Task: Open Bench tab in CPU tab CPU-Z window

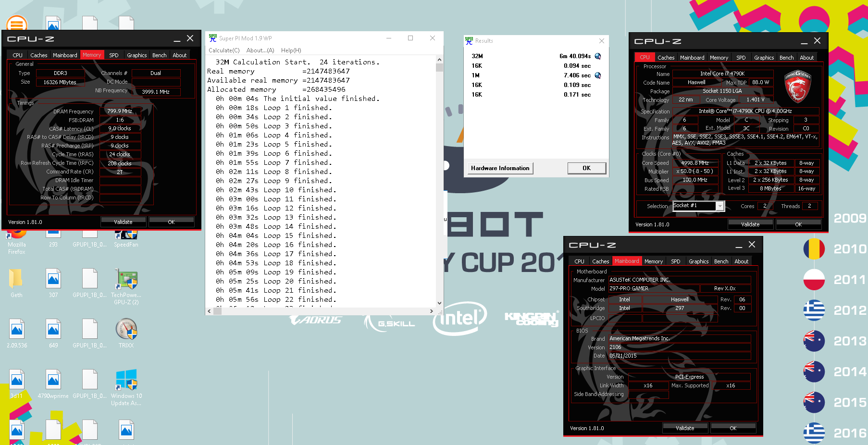Action: (x=786, y=58)
